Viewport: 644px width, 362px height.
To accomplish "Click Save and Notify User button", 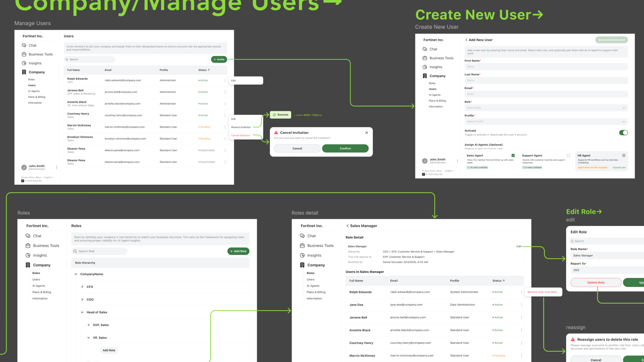I will click(x=611, y=40).
